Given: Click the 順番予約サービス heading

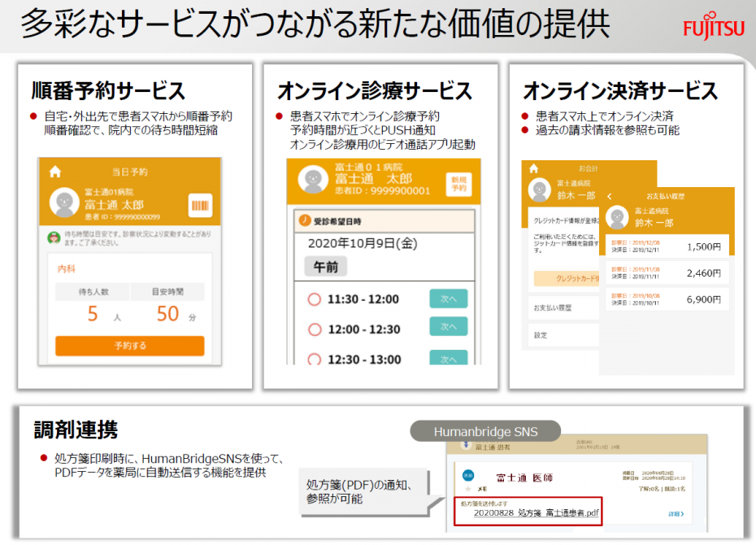Looking at the screenshot, I should click(108, 90).
